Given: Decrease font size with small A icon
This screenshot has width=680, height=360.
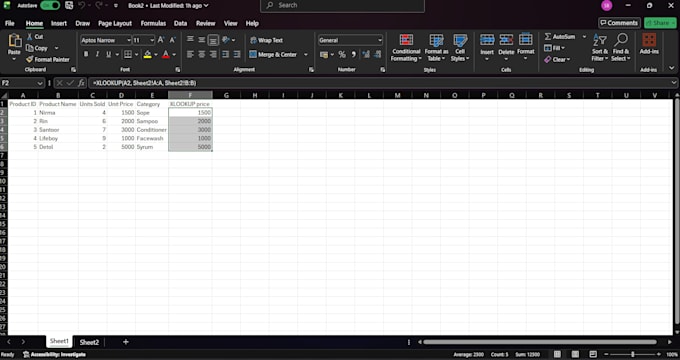Looking at the screenshot, I should (x=172, y=40).
